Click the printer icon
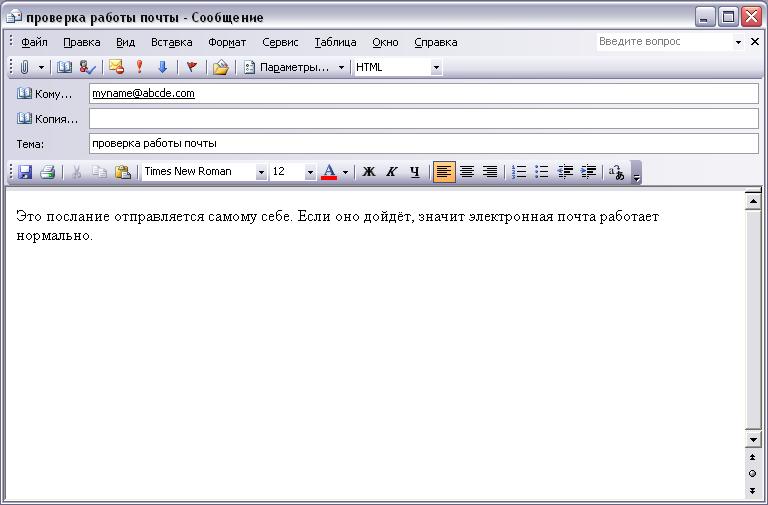 tap(48, 172)
